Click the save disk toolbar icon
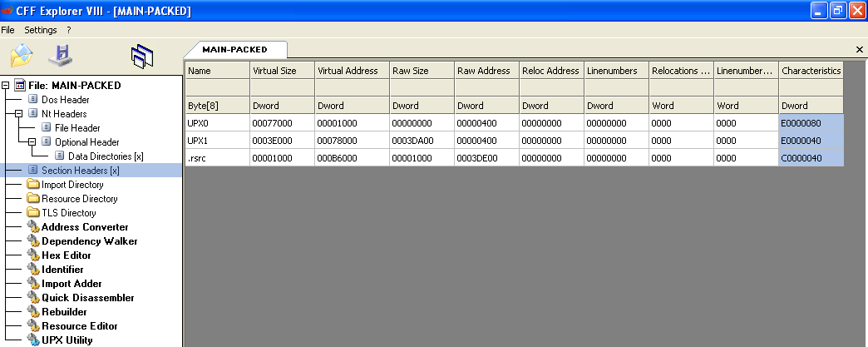This screenshot has height=347, width=868. click(x=62, y=56)
